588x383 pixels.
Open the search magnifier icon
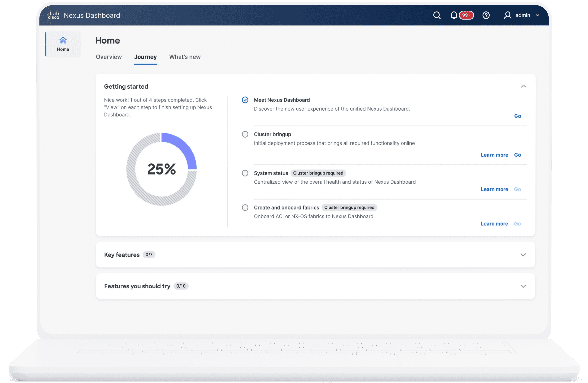(437, 15)
